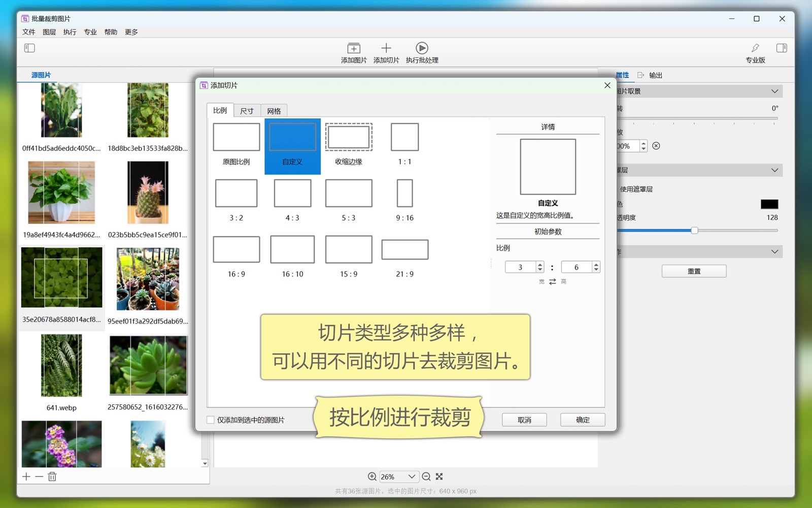Image resolution: width=812 pixels, height=508 pixels.
Task: Toggle the right sidebar panel icon
Action: pos(782,48)
